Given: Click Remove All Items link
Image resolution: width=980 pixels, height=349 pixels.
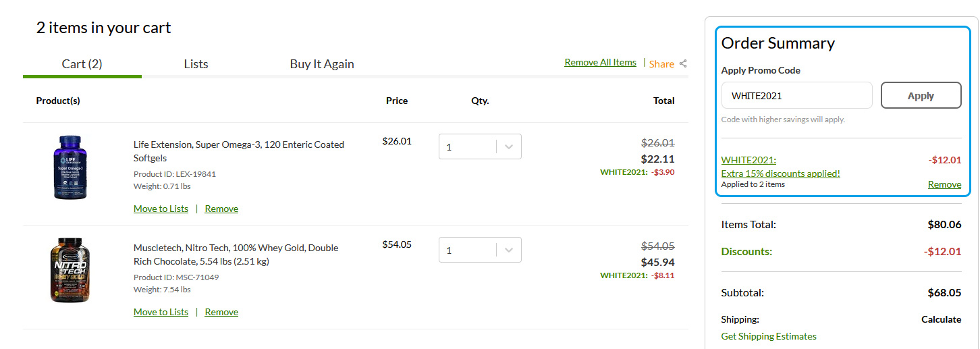Looking at the screenshot, I should tap(600, 62).
